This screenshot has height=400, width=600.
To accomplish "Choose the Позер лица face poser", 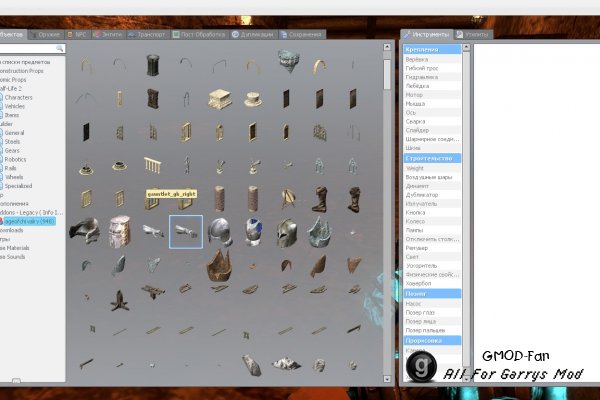I will [432, 322].
